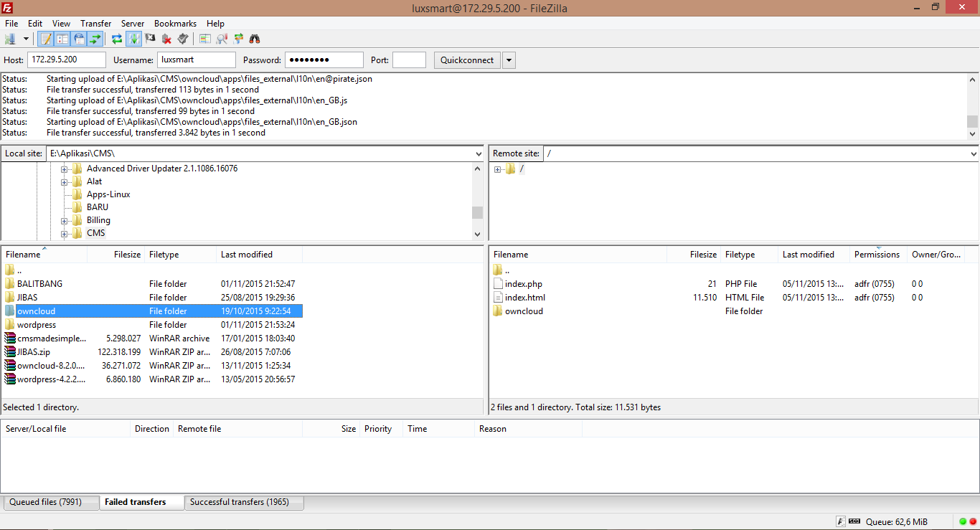Toggle message log display

click(x=46, y=39)
